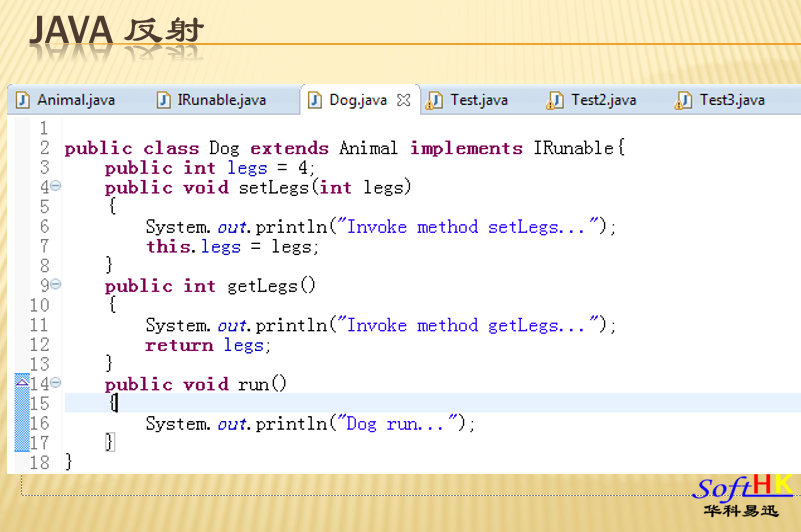Image resolution: width=801 pixels, height=532 pixels.
Task: Click 'Animal' superclass name on line 2
Action: pyautogui.click(x=368, y=148)
